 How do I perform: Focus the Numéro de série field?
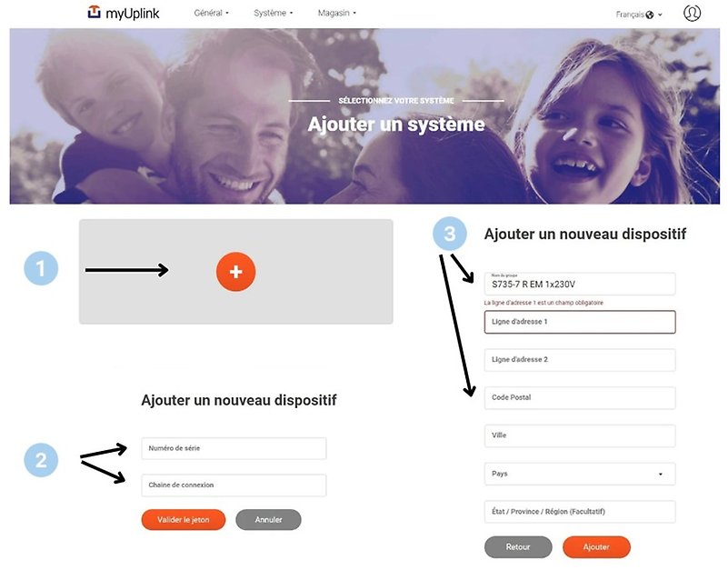[234, 448]
